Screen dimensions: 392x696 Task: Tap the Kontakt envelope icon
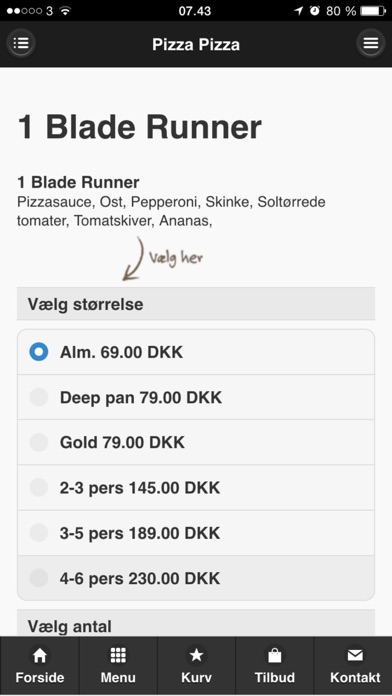click(355, 655)
